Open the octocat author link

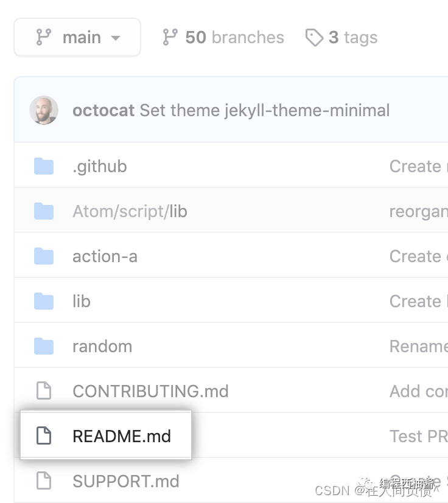[x=103, y=111]
